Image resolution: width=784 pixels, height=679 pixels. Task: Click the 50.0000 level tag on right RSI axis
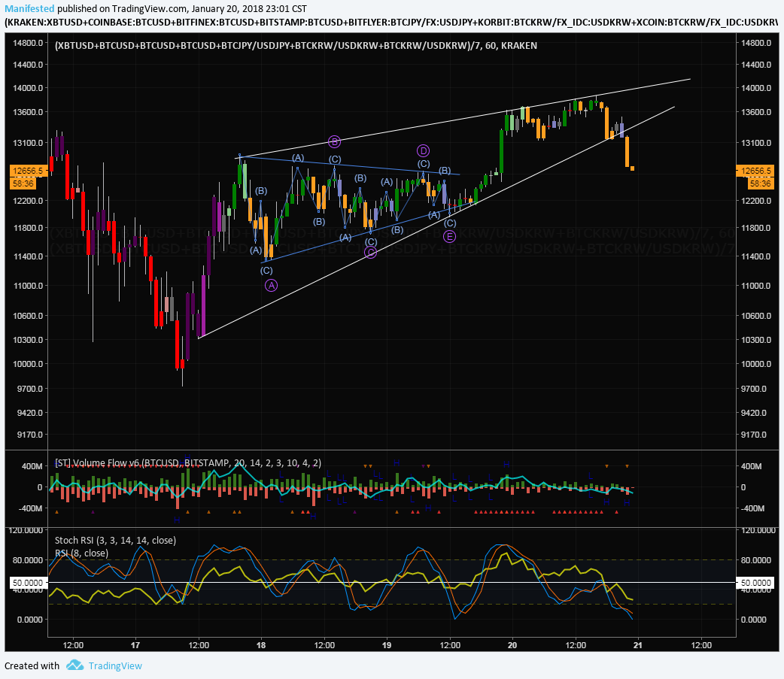pyautogui.click(x=755, y=583)
